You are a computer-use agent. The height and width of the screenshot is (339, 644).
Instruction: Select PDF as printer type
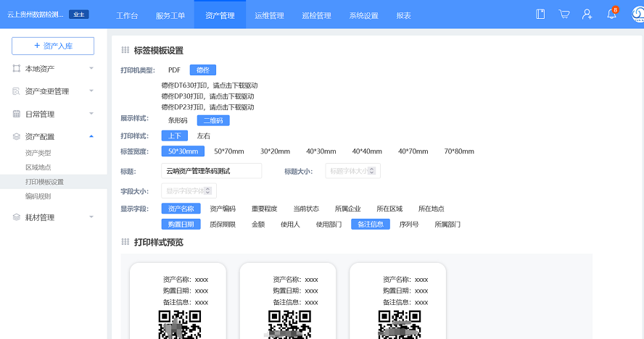174,70
